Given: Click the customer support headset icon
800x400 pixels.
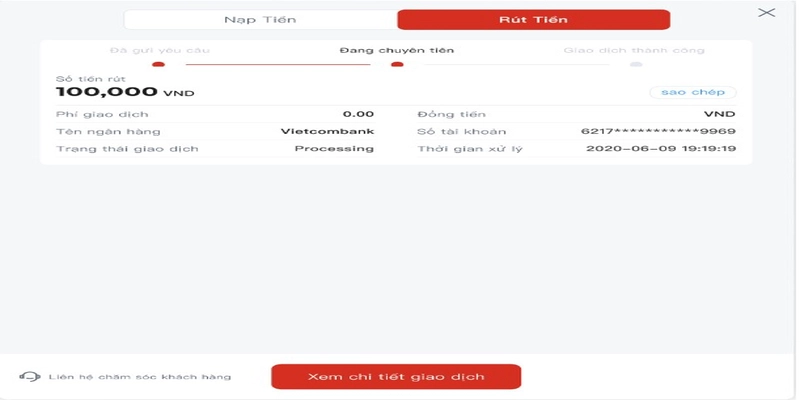Looking at the screenshot, I should click(30, 377).
